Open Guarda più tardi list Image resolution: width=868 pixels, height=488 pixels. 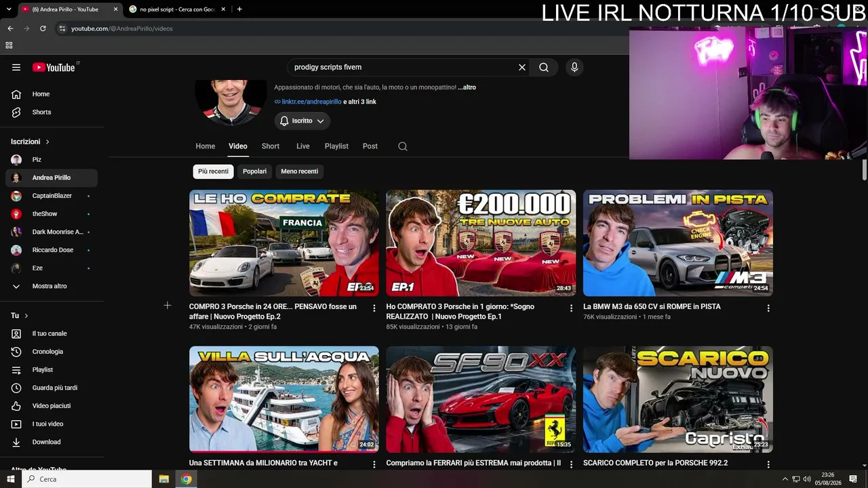click(x=52, y=388)
